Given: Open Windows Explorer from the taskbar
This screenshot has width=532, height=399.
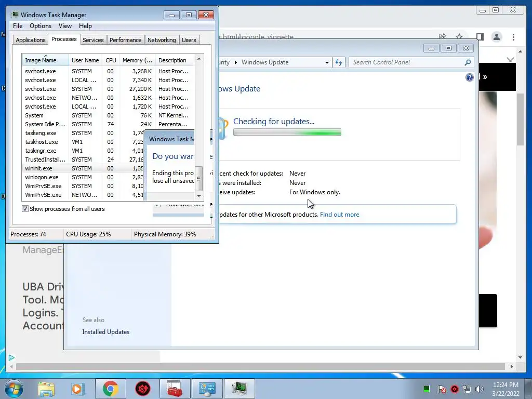Looking at the screenshot, I should click(x=46, y=389).
